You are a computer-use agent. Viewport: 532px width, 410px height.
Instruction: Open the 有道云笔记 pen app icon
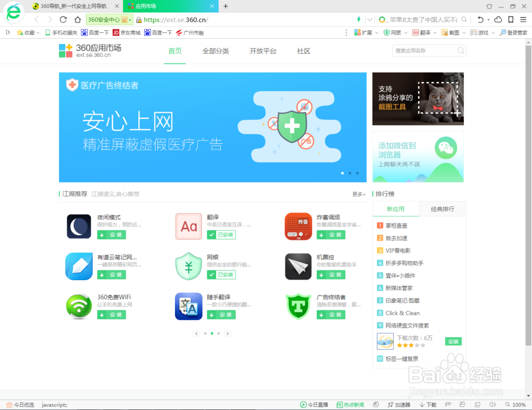pos(79,266)
